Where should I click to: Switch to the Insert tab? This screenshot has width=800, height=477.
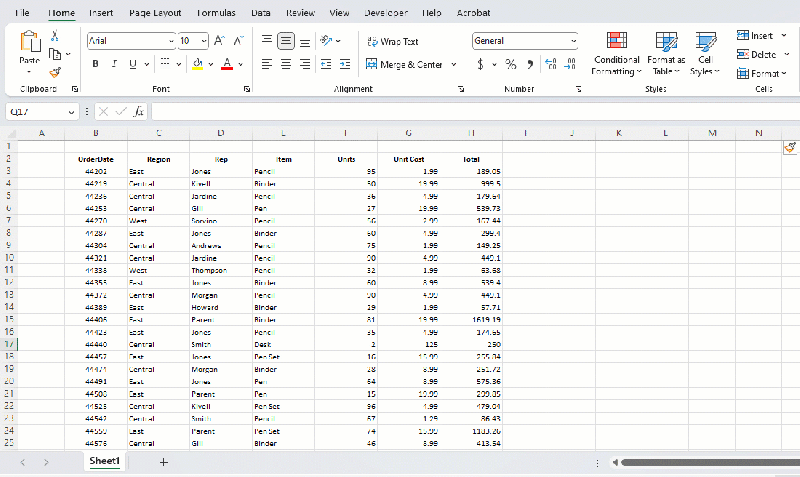tap(101, 13)
